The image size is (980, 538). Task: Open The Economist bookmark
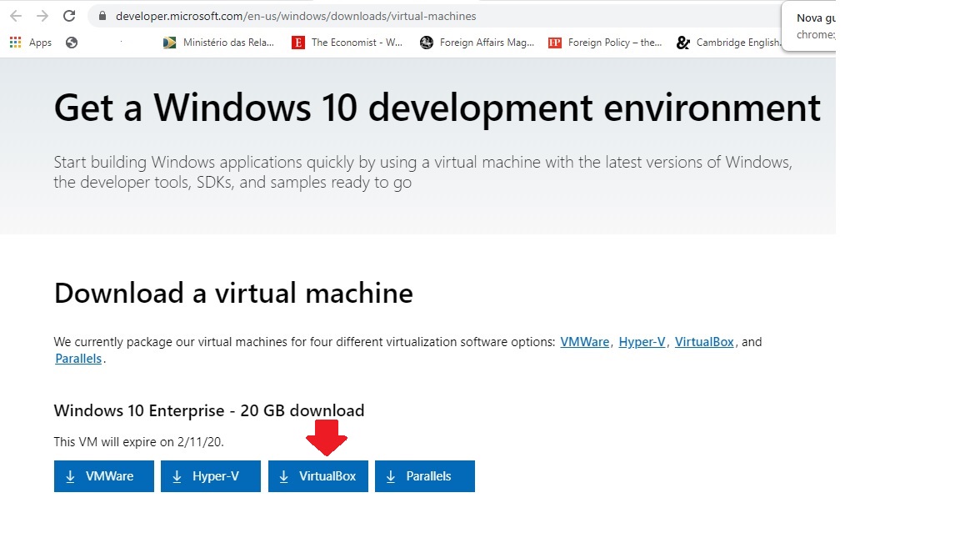347,43
